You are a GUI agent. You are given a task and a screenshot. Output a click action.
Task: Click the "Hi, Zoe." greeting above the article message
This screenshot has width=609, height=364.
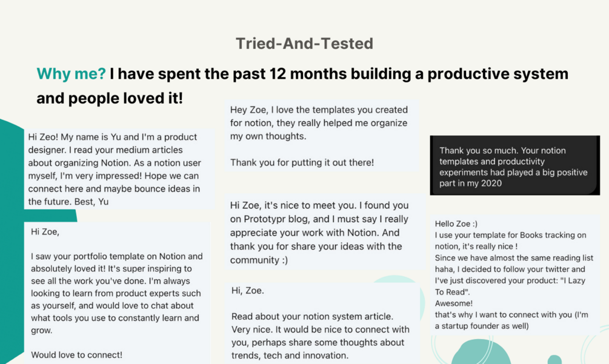pos(247,291)
